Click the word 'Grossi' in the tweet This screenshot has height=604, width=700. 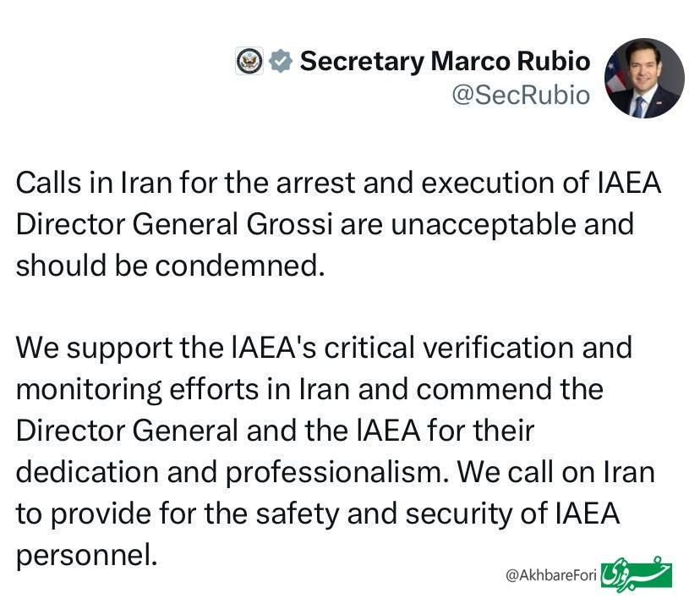click(x=290, y=224)
